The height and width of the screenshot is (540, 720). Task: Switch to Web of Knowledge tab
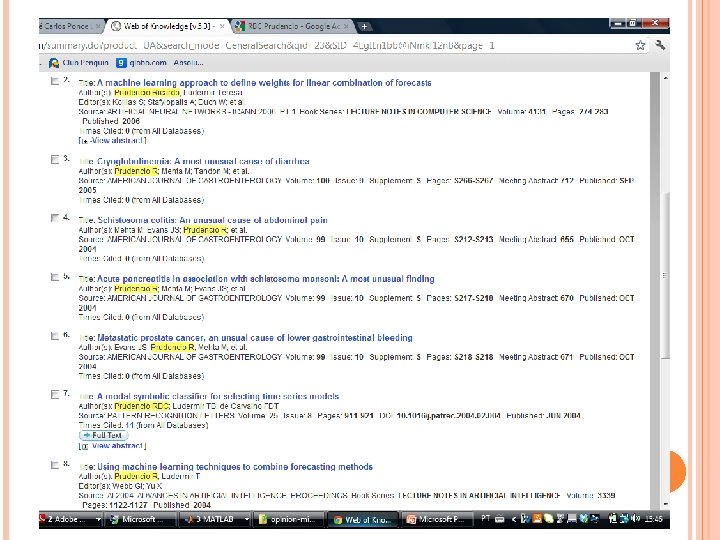pyautogui.click(x=168, y=26)
